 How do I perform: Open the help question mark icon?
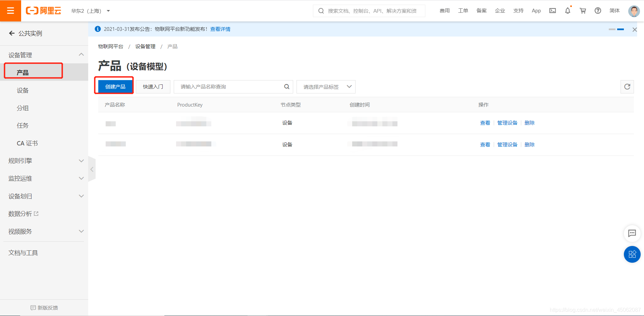[598, 11]
